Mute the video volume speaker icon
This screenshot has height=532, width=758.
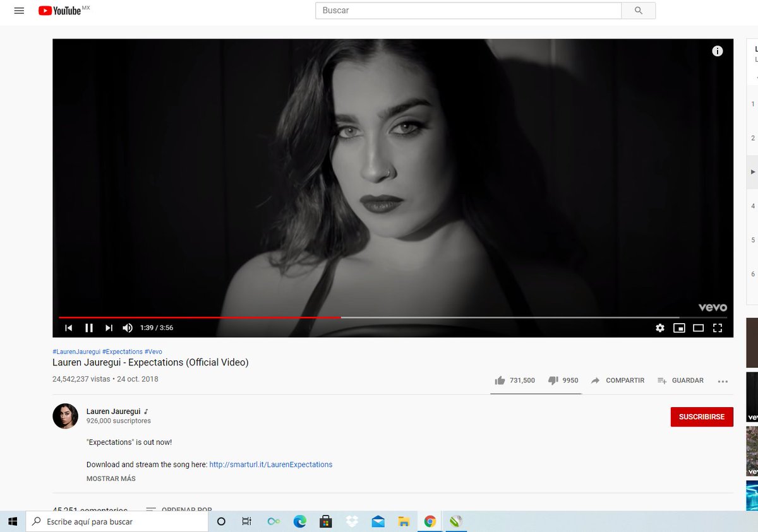click(128, 328)
